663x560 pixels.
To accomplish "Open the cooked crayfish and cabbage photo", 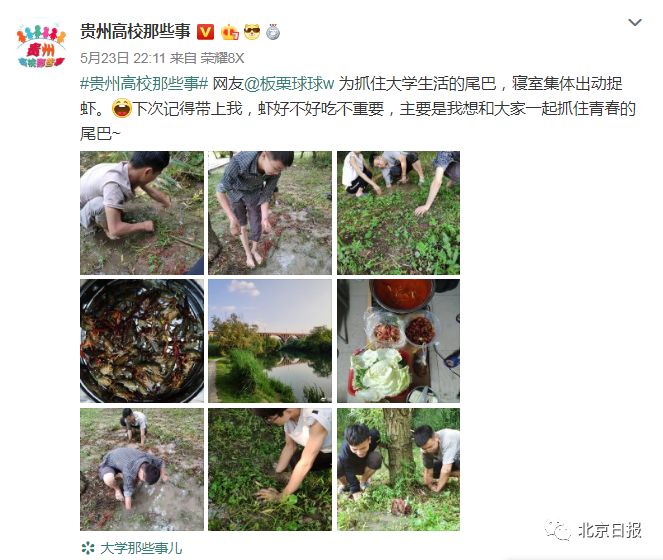I will pos(398,341).
